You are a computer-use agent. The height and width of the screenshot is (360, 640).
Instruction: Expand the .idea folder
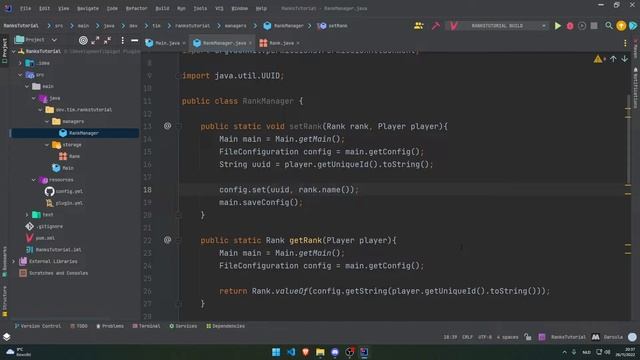[x=20, y=63]
